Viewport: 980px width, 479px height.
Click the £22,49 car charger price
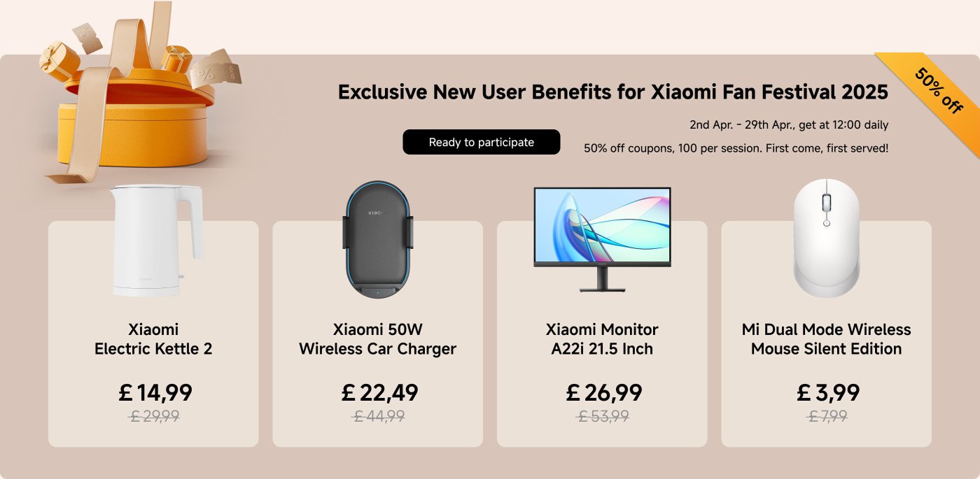coord(379,393)
